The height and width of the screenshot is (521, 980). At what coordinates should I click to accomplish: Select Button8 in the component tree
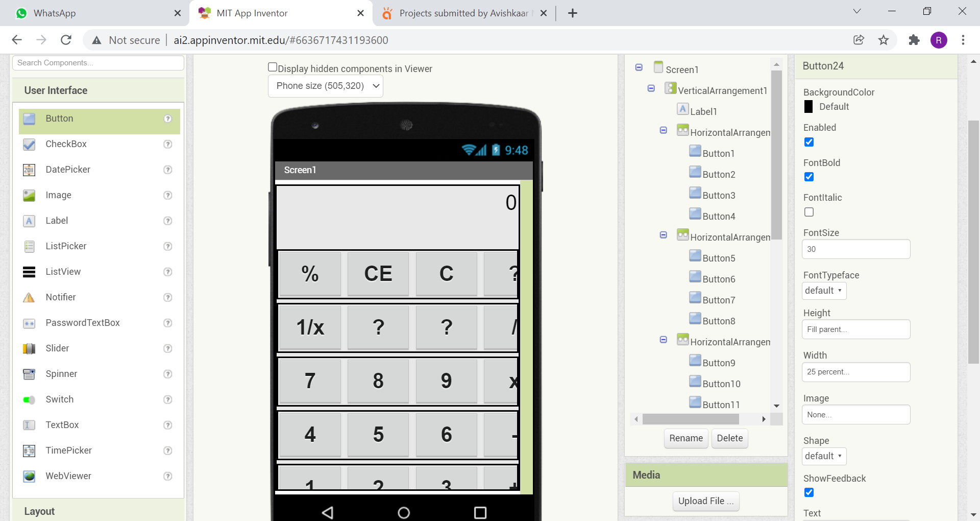(x=720, y=321)
